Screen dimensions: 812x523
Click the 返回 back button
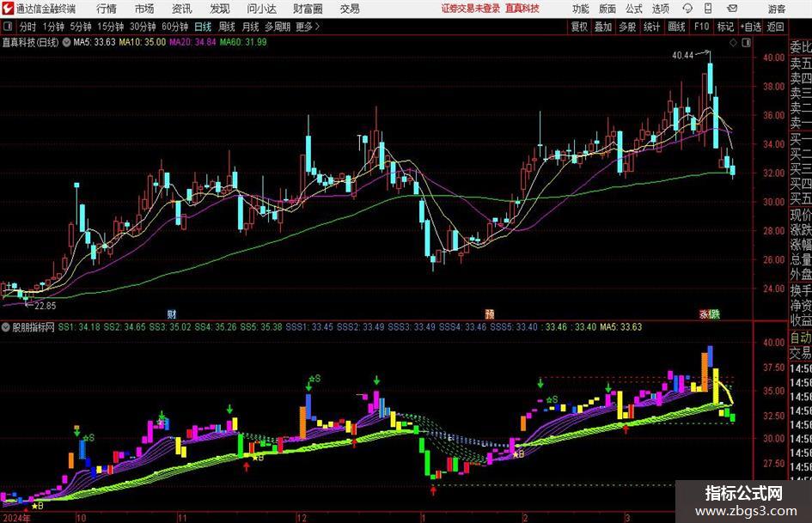click(x=775, y=27)
